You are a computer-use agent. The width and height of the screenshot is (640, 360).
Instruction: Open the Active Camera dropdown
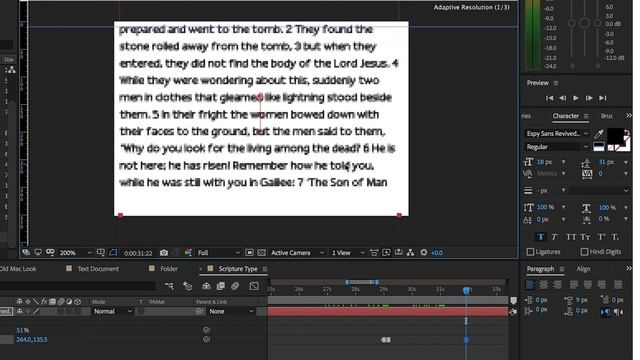[297, 253]
